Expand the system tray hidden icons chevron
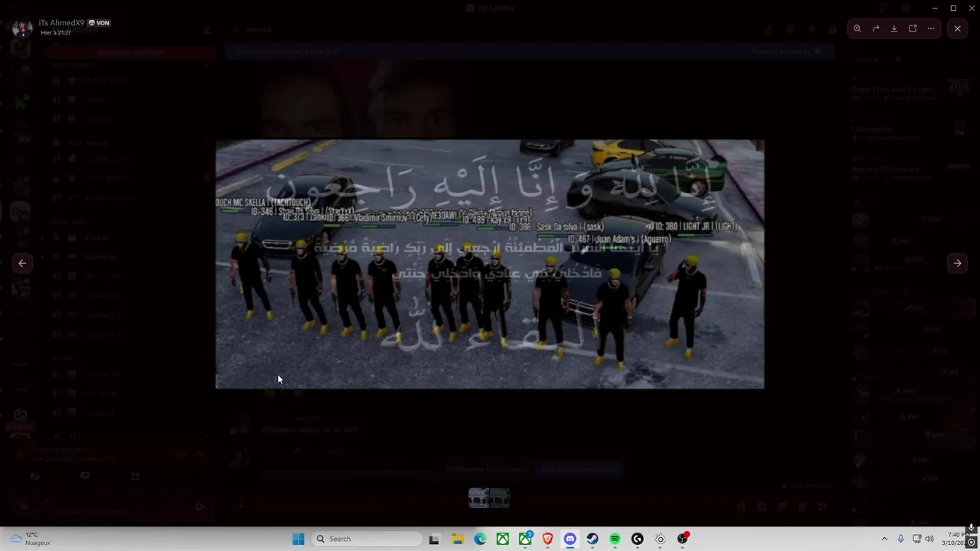The width and height of the screenshot is (980, 551). pyautogui.click(x=884, y=539)
